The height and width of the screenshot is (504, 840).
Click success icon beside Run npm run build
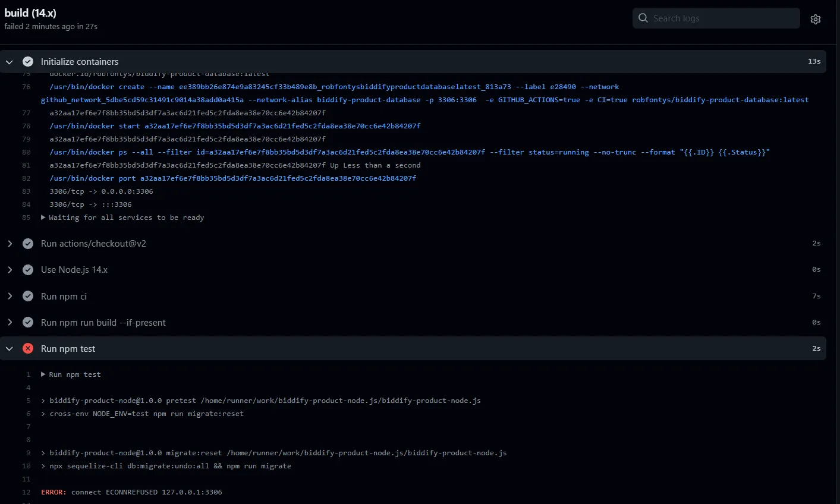pos(28,322)
